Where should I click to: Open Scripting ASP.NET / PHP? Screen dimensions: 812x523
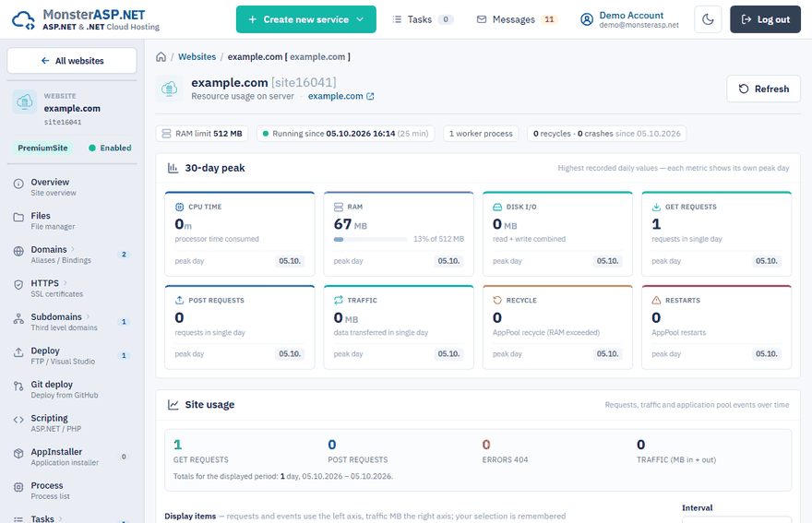pyautogui.click(x=72, y=423)
